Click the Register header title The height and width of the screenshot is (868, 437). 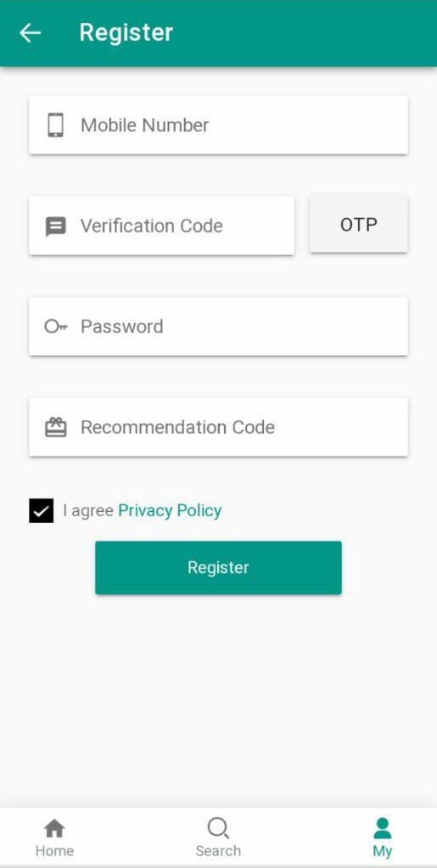pos(126,33)
